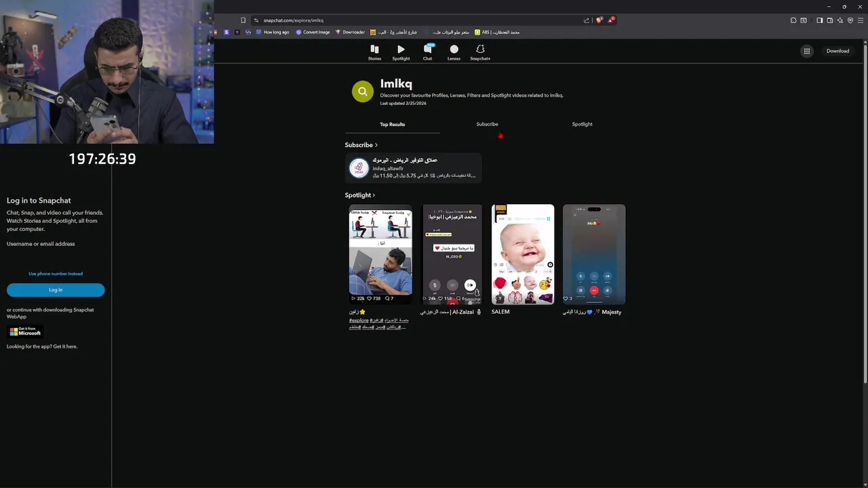Open the browser extensions puzzle icon
The image size is (868, 488).
(x=793, y=20)
